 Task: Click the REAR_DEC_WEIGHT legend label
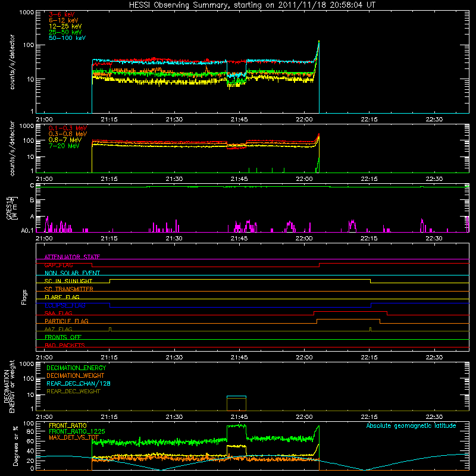click(73, 392)
